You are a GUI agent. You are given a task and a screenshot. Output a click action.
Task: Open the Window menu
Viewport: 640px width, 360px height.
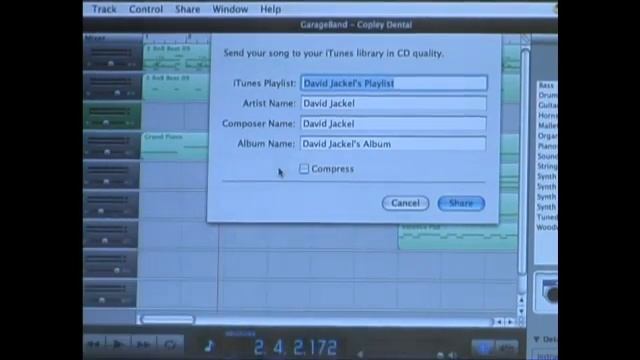click(x=230, y=9)
